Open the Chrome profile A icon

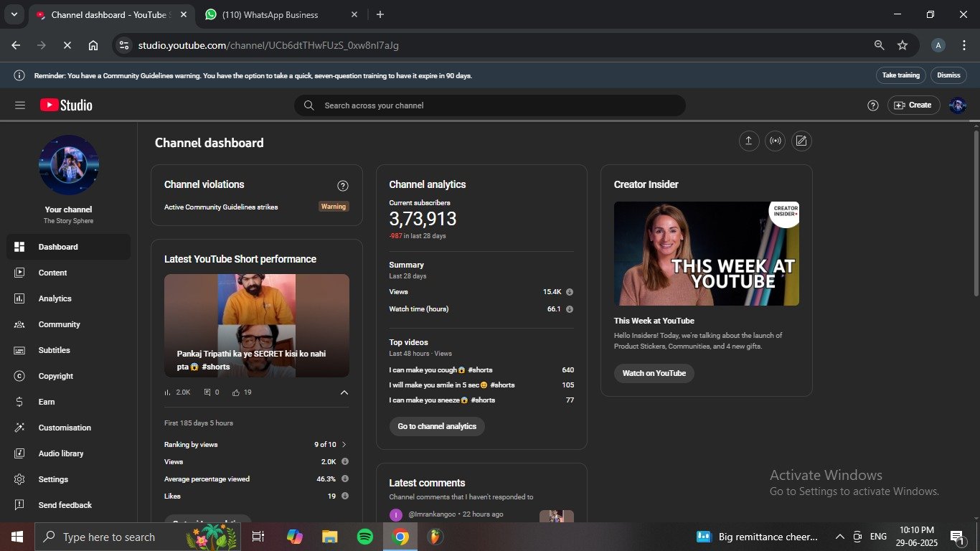pos(938,45)
